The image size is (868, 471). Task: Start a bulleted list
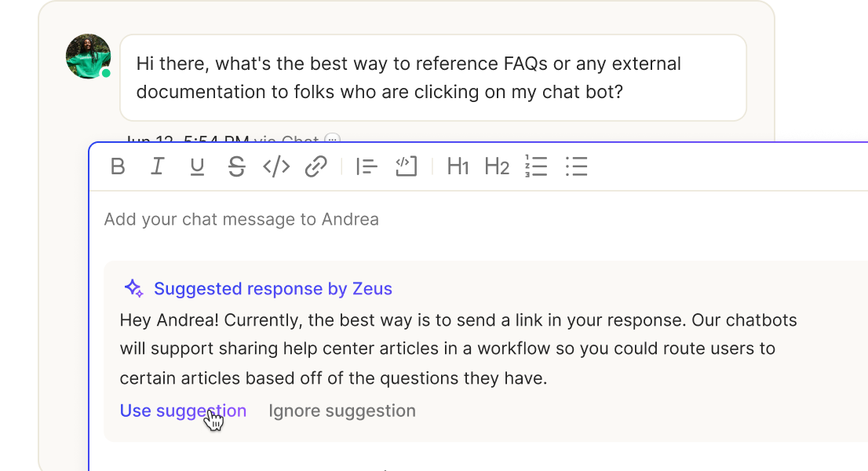(x=576, y=166)
